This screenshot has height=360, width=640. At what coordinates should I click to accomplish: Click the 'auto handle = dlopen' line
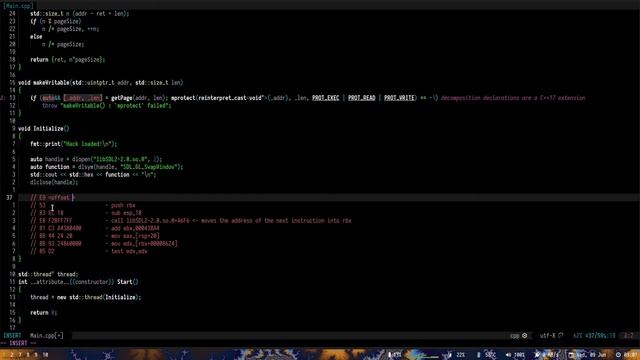(x=96, y=159)
